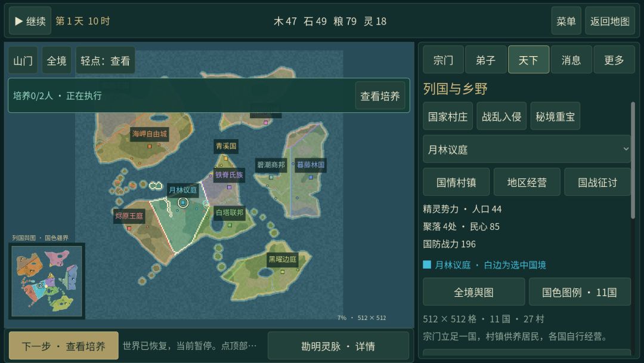Click the 继续 play button
644x363 pixels.
30,21
